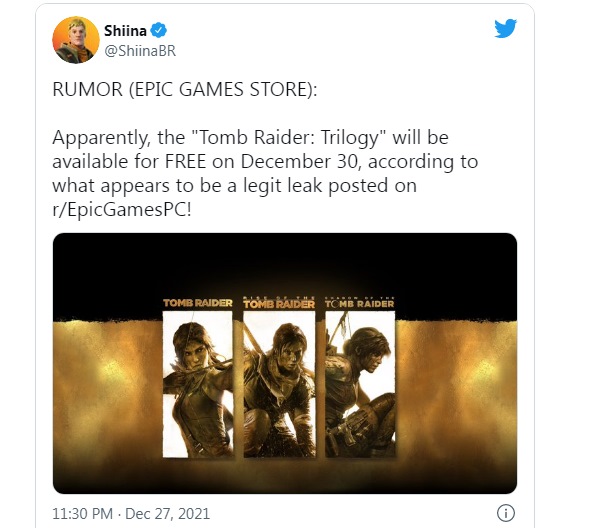Open the tweet info circle icon
The image size is (603, 528).
[x=505, y=513]
